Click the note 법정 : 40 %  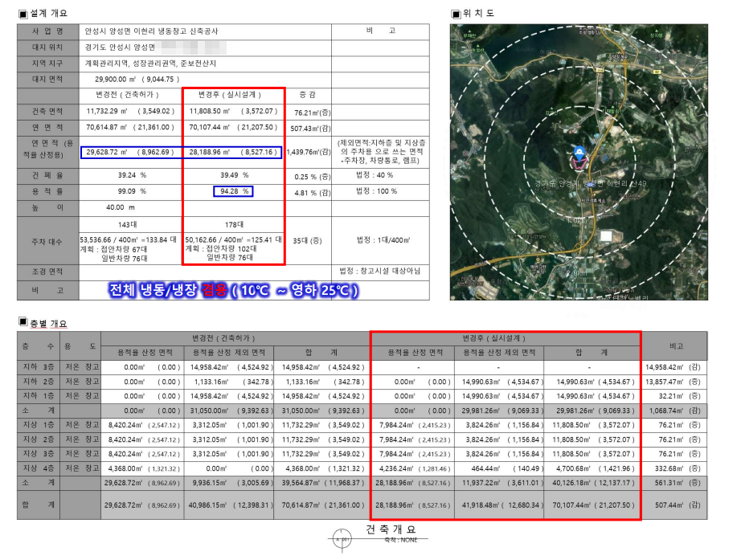[375, 175]
